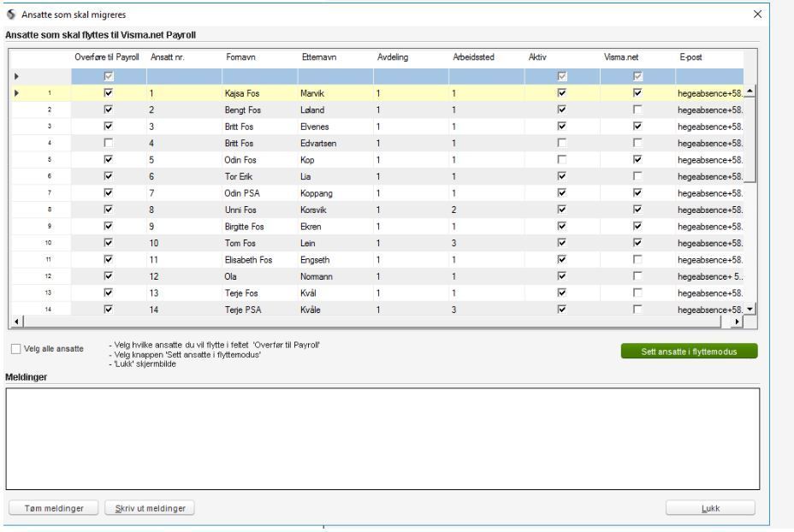This screenshot has width=794, height=532.
Task: Click the Tøm meldinger button
Action: tap(54, 508)
